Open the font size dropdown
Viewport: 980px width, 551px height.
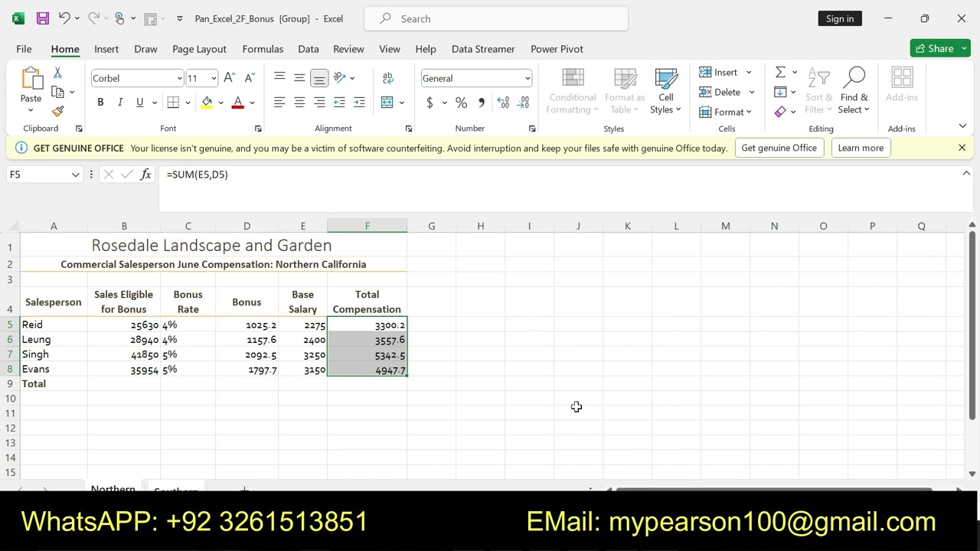coord(214,78)
